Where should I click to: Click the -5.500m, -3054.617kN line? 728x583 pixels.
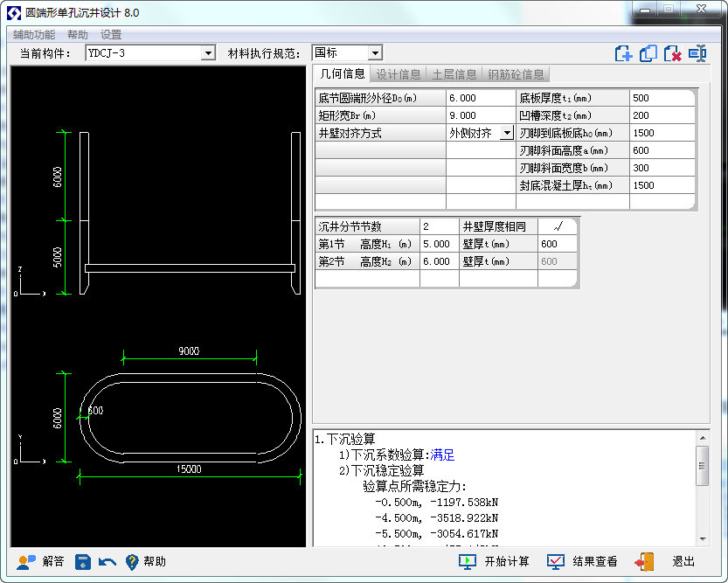(436, 534)
